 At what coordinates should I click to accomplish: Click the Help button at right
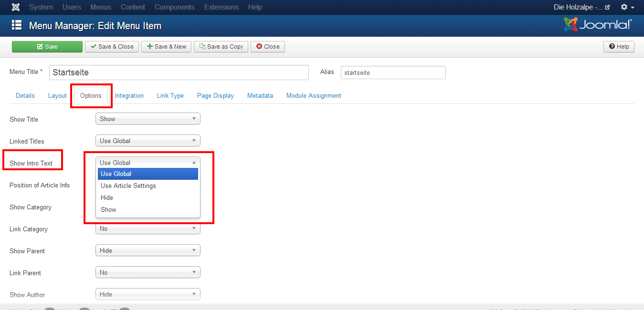pyautogui.click(x=619, y=46)
